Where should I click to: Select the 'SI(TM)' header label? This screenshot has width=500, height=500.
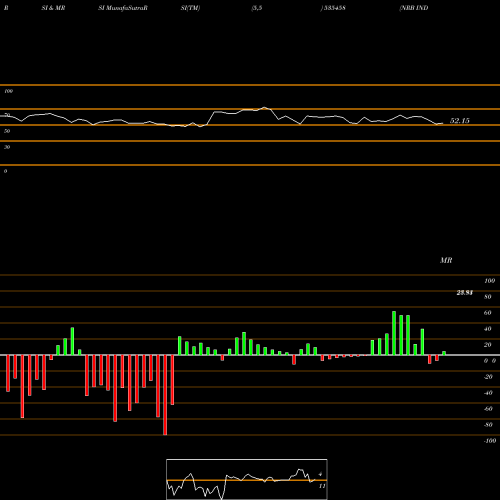(x=190, y=8)
